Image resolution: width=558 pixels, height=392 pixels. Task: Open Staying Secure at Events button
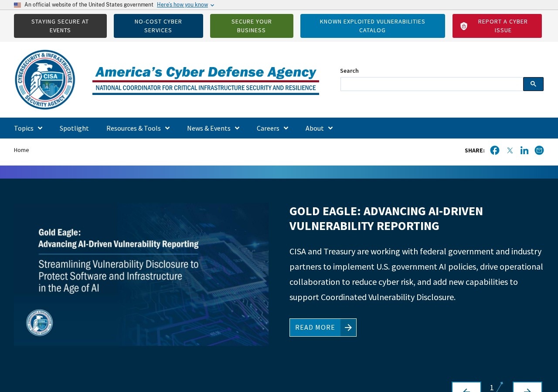pyautogui.click(x=60, y=26)
